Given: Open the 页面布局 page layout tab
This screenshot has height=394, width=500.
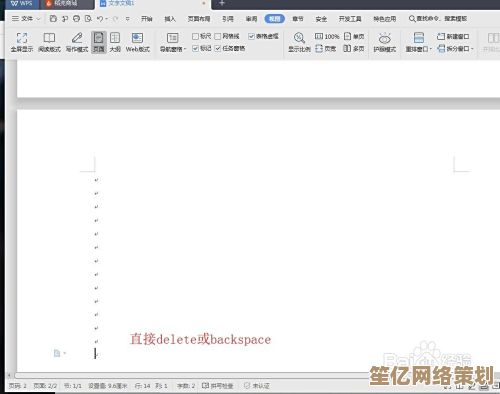Looking at the screenshot, I should click(x=199, y=19).
